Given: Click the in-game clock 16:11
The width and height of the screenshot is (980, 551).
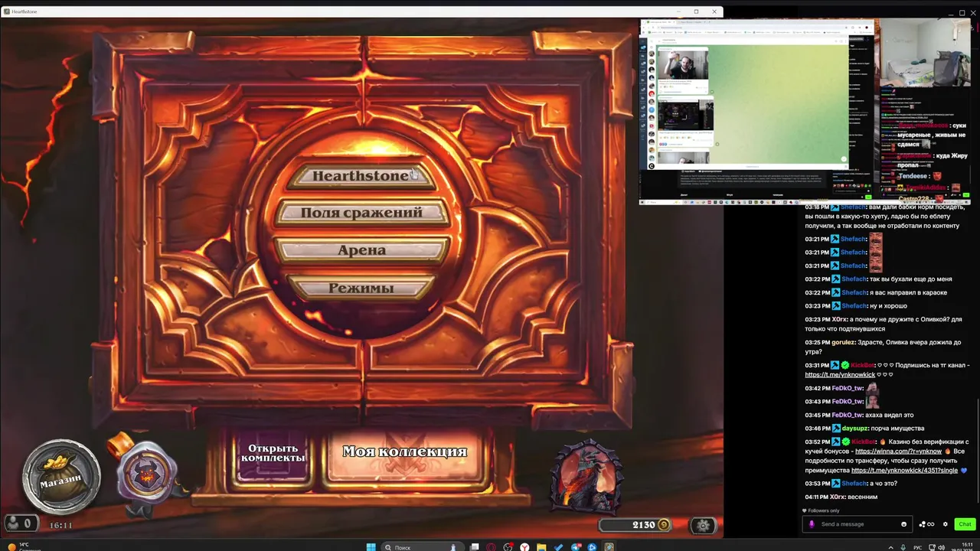Looking at the screenshot, I should [60, 525].
